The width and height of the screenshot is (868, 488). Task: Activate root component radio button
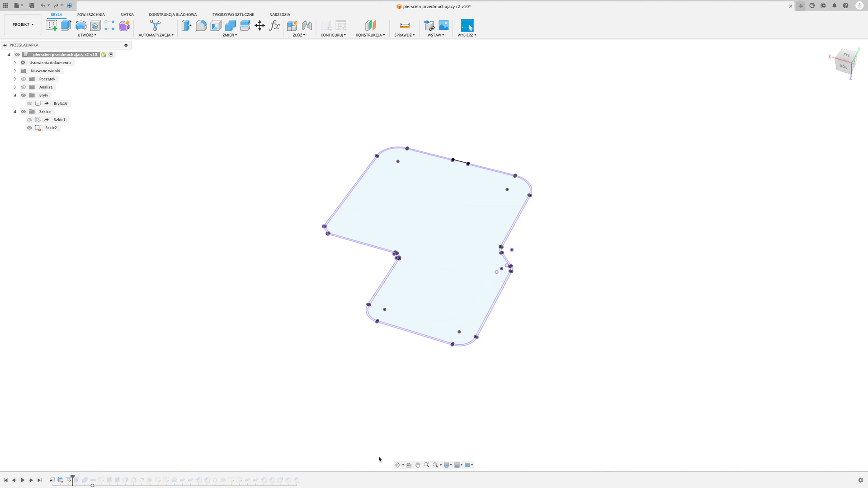(x=111, y=55)
